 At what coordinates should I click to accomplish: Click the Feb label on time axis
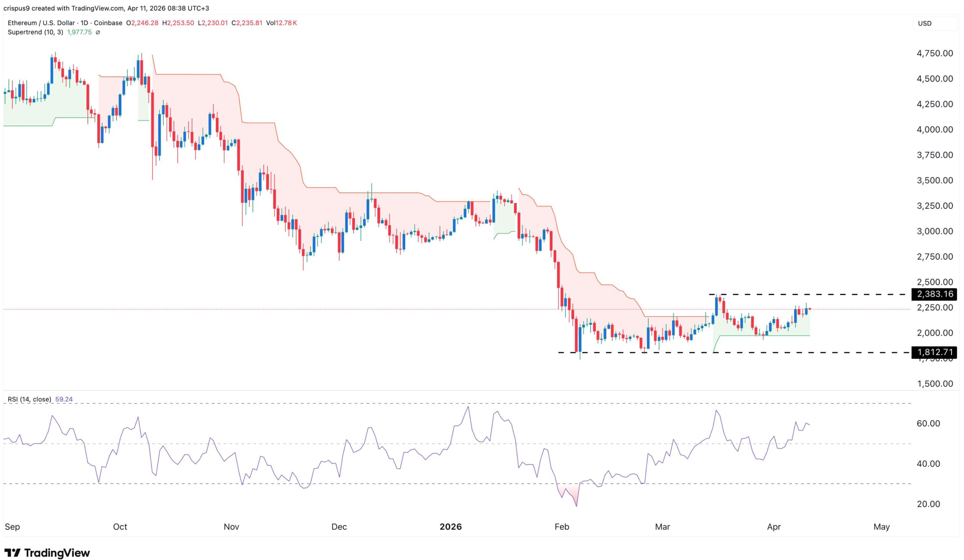tap(562, 527)
